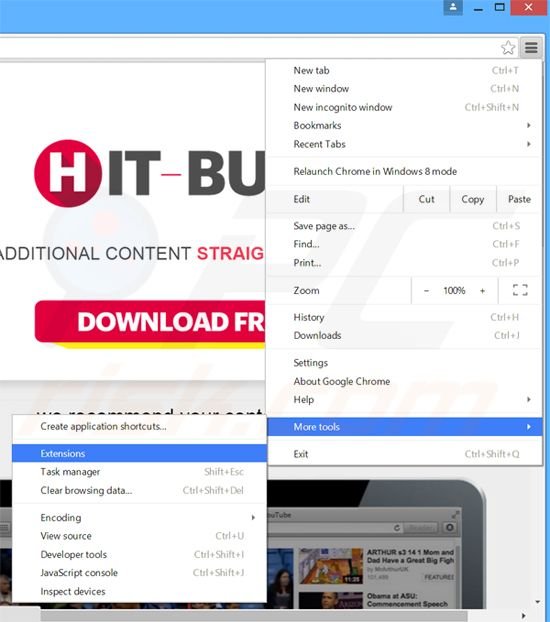Expand the Encoding submenu
This screenshot has height=622, width=550.
[x=139, y=518]
